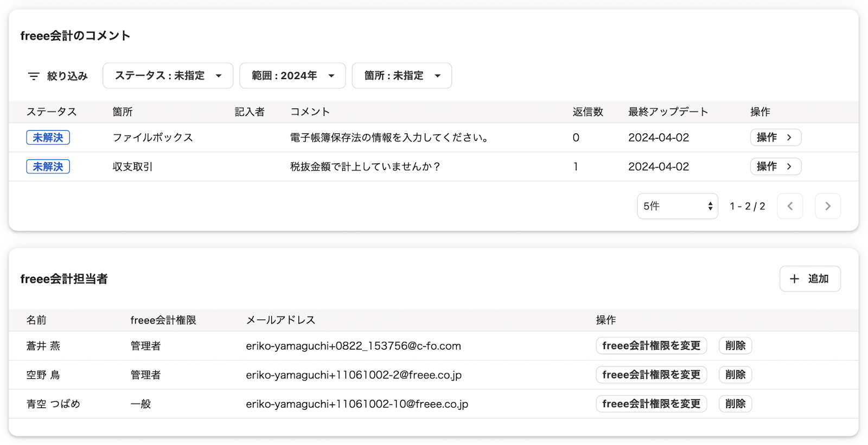The width and height of the screenshot is (868, 445).
Task: Select comment 電子帳簿保存法の情報を入力してください。
Action: click(389, 138)
